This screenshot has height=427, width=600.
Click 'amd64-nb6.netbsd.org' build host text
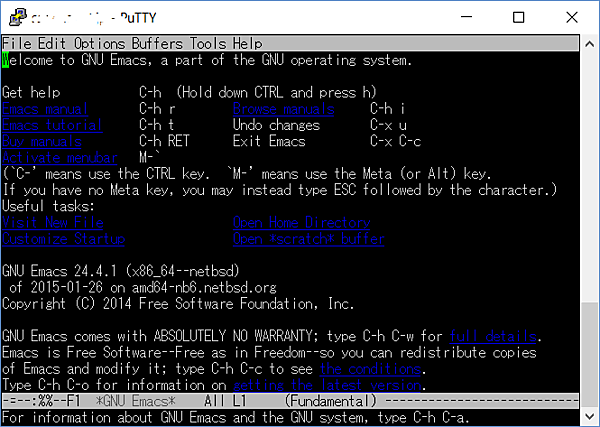[204, 287]
